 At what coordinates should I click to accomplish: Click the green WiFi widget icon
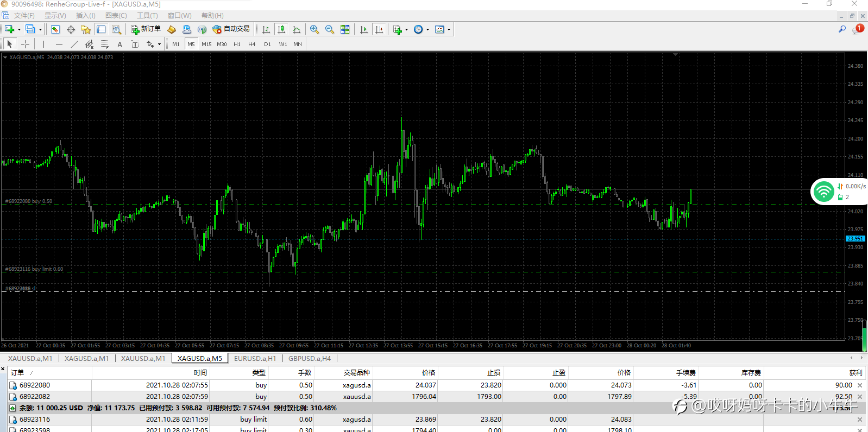point(823,191)
